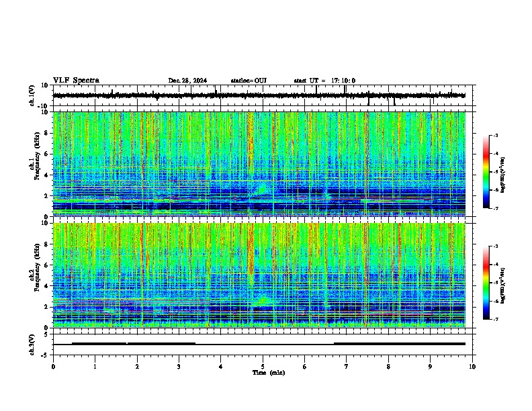Click the start UT time 17:10:0
This screenshot has height=411, width=532.
tap(343, 81)
